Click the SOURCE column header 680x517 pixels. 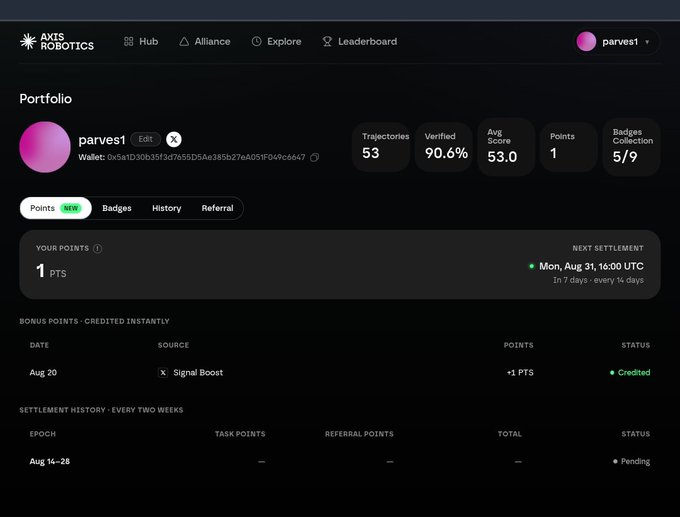173,345
